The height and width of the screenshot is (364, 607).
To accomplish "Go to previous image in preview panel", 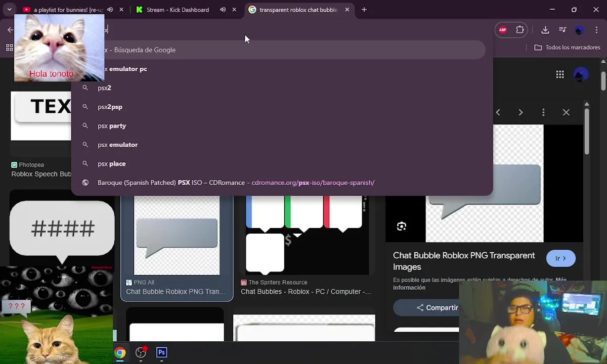I will click(x=498, y=112).
